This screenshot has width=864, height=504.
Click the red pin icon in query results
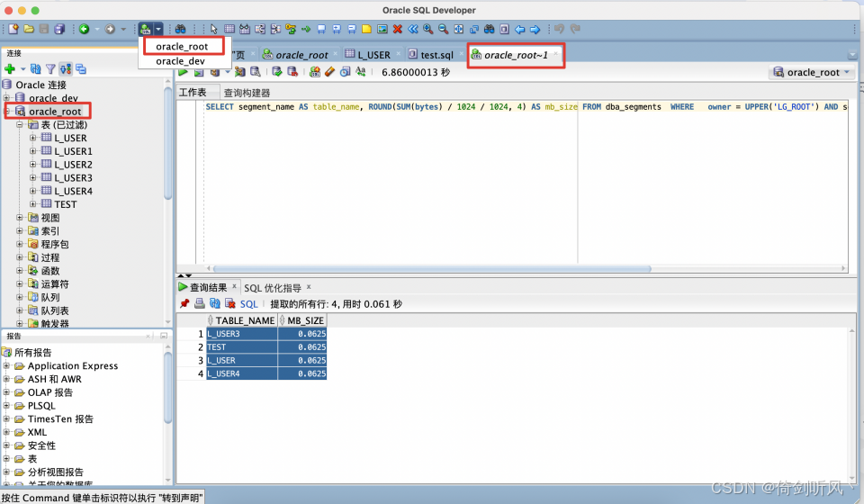click(184, 303)
